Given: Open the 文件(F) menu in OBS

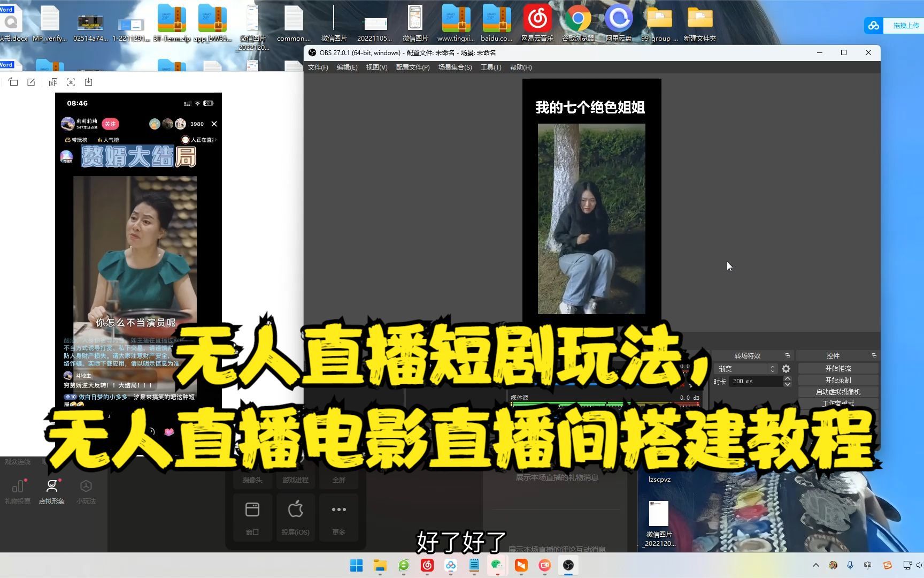Looking at the screenshot, I should point(318,67).
